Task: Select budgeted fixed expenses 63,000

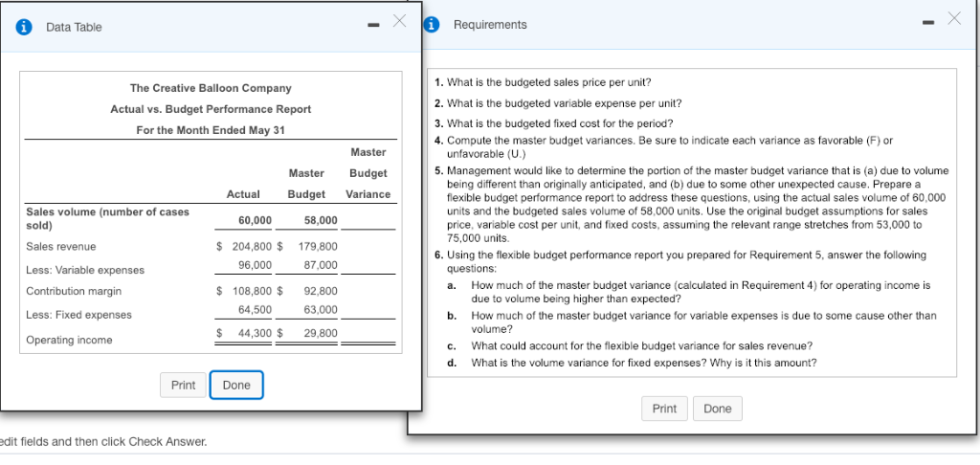Action: click(321, 309)
